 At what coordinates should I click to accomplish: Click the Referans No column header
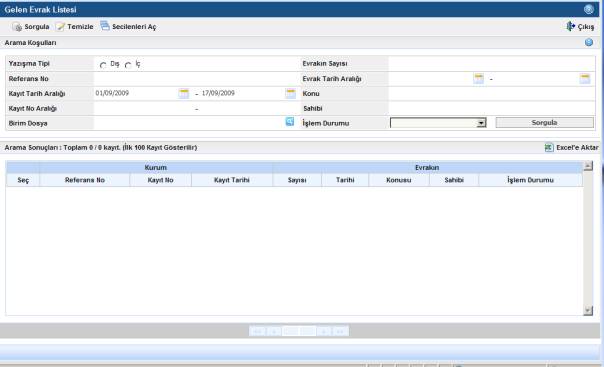[x=85, y=180]
